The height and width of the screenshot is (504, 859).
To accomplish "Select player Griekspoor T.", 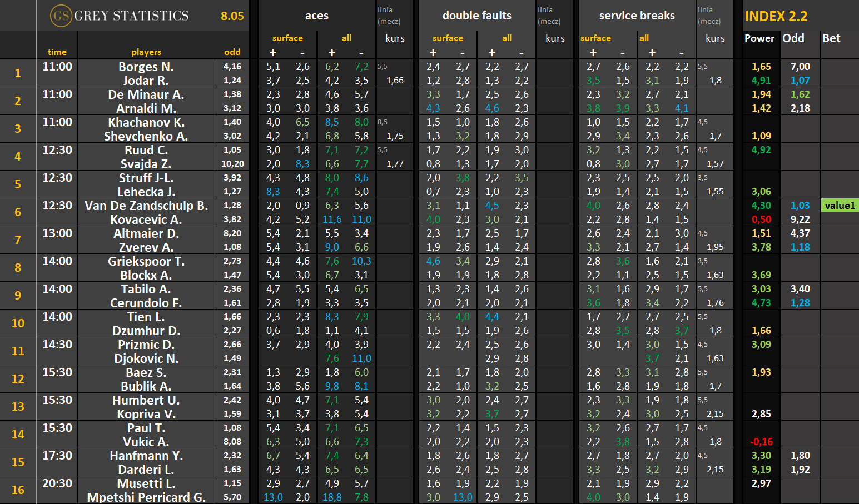I will click(146, 261).
